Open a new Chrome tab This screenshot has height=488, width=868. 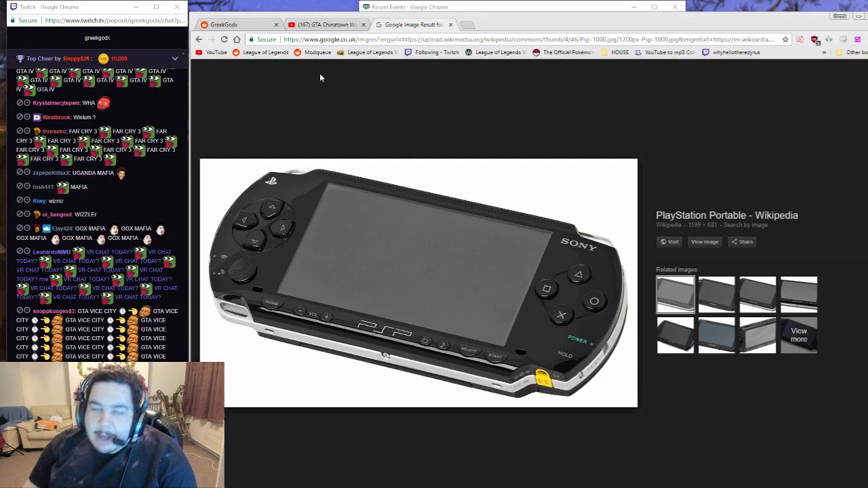point(467,25)
